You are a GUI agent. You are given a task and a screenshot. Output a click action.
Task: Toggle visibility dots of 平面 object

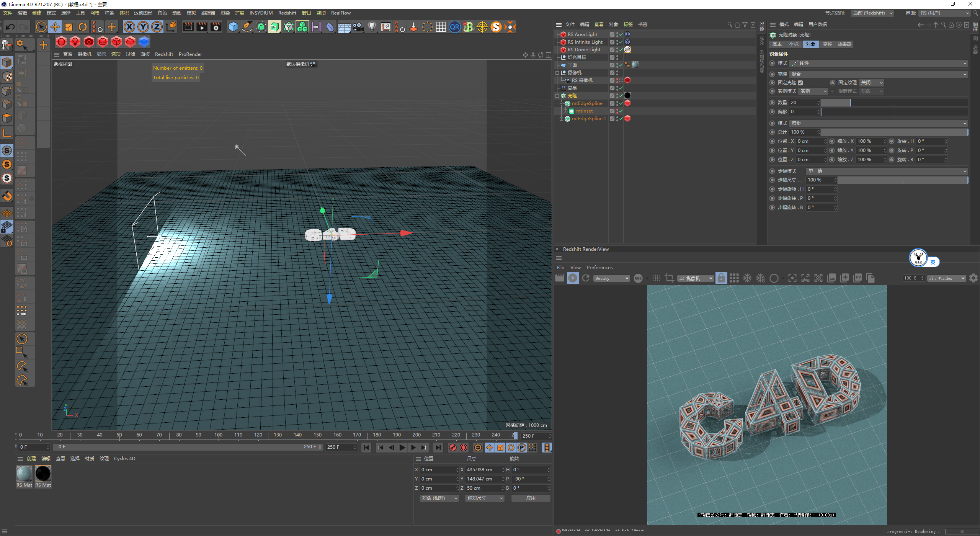click(x=617, y=65)
